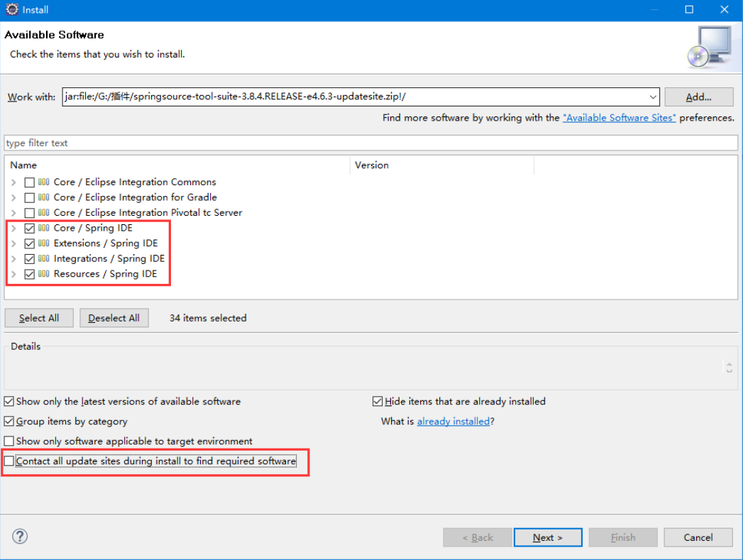Expand Core / Eclipse Integration for Gradle node

13,197
